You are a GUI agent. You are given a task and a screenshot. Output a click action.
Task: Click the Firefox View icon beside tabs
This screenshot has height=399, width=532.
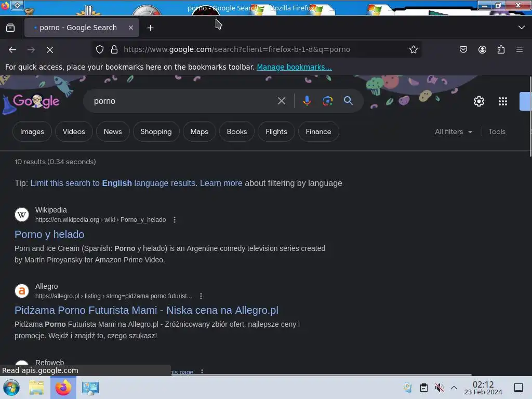[x=10, y=28]
